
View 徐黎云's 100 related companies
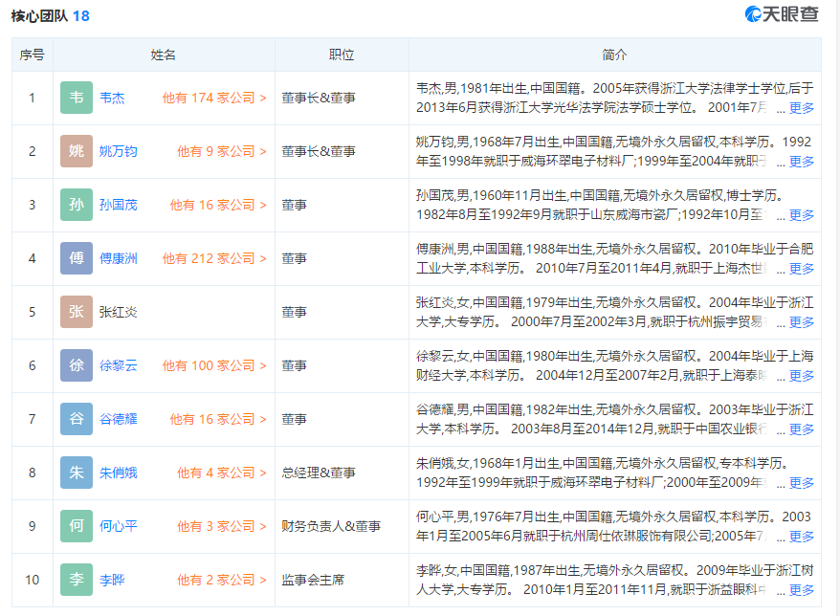pyautogui.click(x=214, y=365)
